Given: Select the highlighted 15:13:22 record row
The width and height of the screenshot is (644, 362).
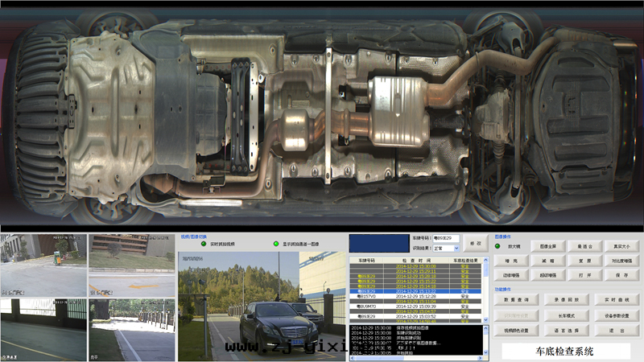Looking at the screenshot, I should [x=418, y=291].
